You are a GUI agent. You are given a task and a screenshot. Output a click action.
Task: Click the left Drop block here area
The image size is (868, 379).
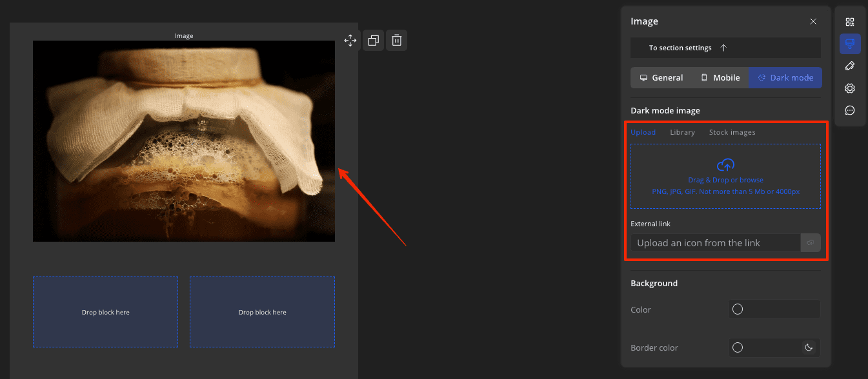click(105, 312)
